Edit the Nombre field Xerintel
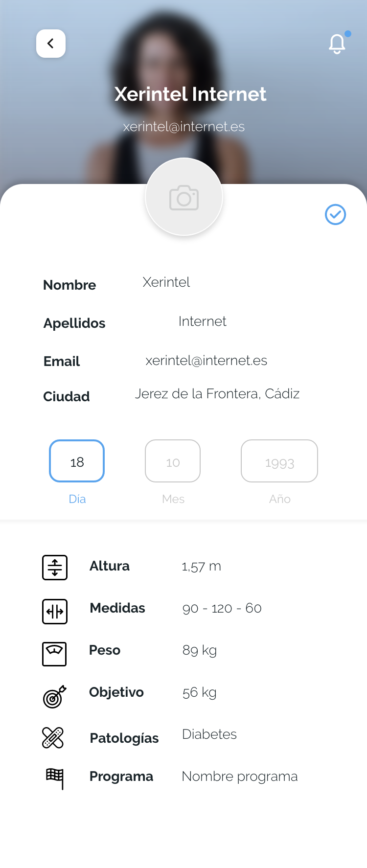 click(166, 282)
